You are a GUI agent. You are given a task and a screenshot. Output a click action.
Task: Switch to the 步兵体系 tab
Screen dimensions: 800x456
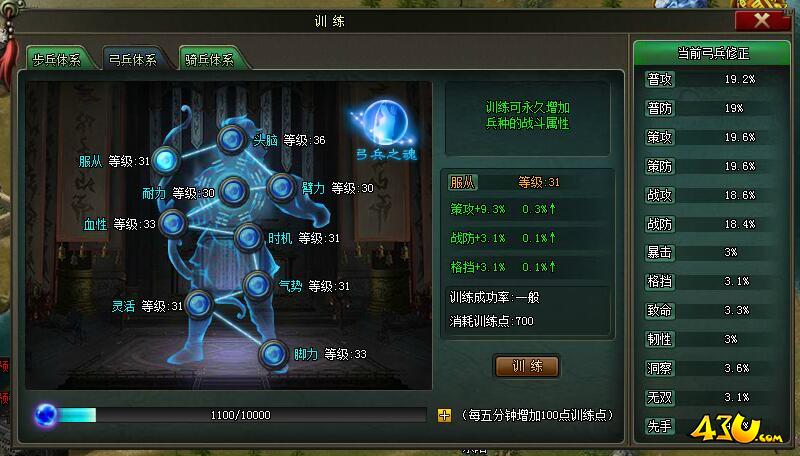(57, 60)
